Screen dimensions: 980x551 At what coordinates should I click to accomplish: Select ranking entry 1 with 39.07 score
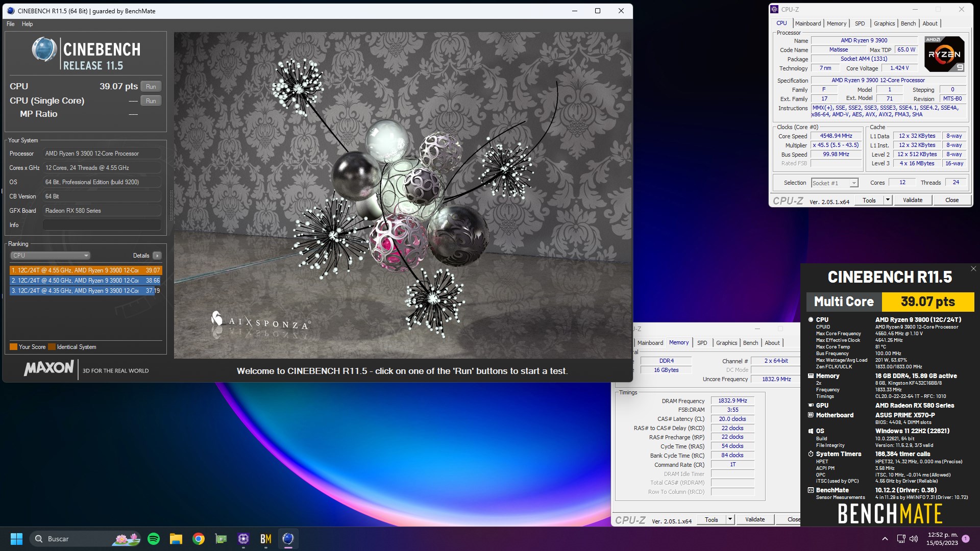coord(86,270)
